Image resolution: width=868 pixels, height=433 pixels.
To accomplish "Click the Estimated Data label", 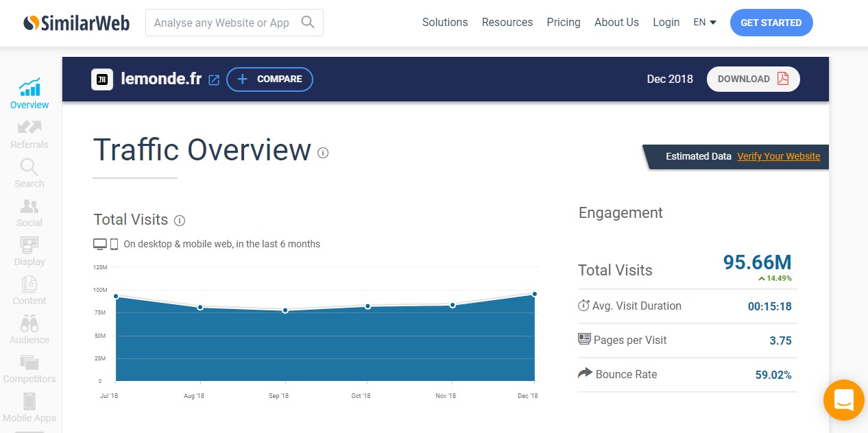I will pos(699,156).
